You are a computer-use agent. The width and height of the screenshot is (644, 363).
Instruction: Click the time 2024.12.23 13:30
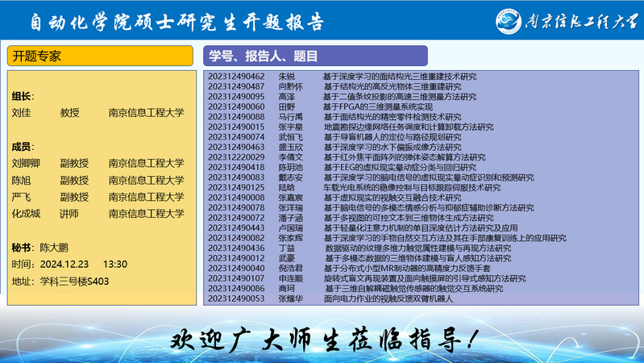pyautogui.click(x=81, y=264)
